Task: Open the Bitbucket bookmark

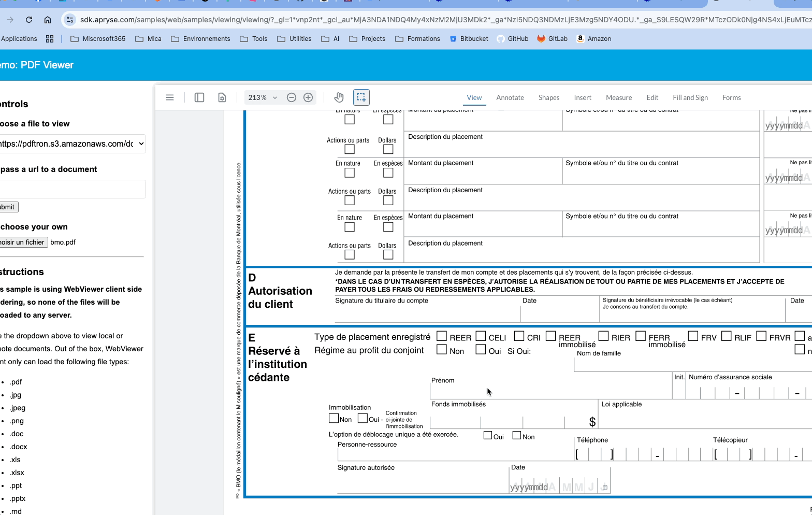Action: tap(469, 39)
